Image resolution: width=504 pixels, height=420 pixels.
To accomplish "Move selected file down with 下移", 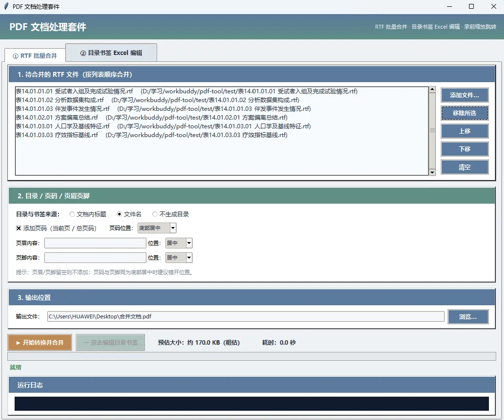I will (465, 149).
